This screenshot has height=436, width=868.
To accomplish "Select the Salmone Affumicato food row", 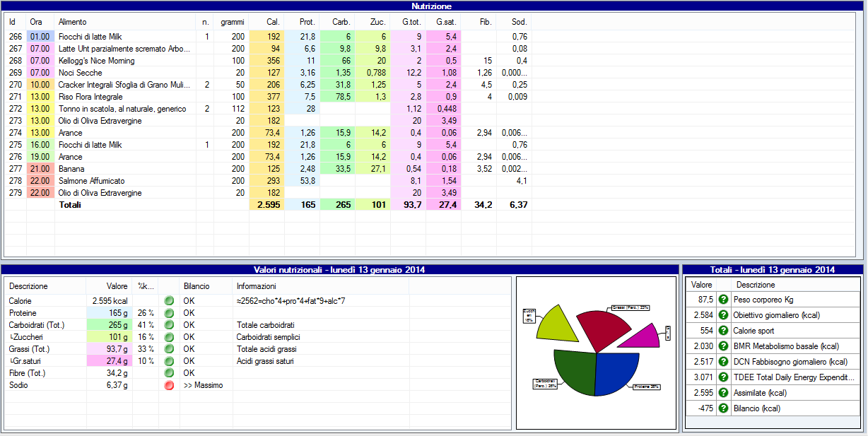I will [91, 181].
